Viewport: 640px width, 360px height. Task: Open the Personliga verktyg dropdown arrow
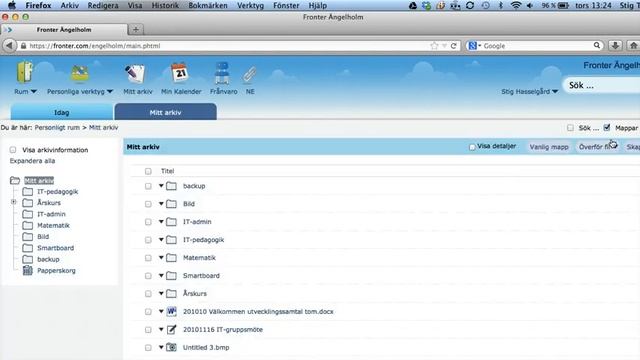(x=110, y=92)
